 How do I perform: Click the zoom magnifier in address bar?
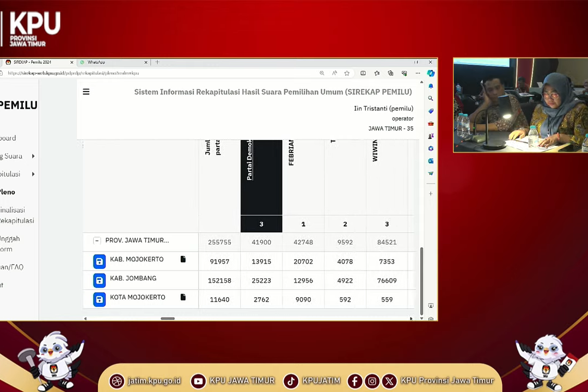pos(322,73)
